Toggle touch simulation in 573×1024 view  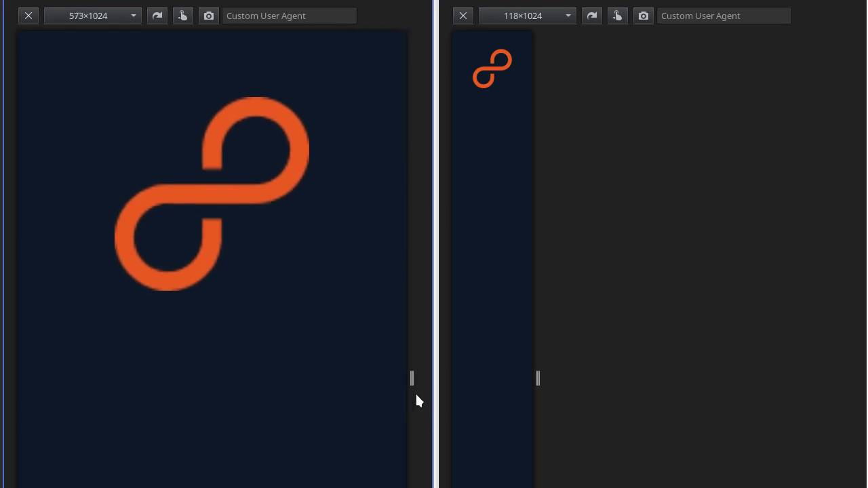(x=182, y=16)
